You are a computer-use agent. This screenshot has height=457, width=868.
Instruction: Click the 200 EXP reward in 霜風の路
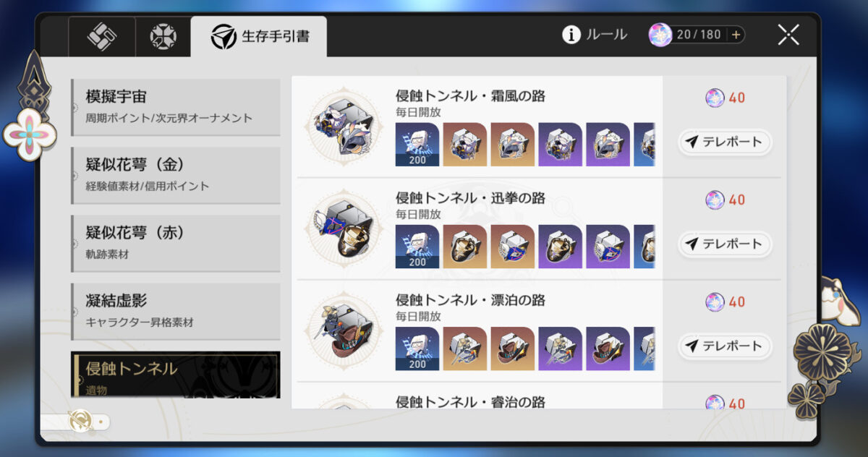pyautogui.click(x=417, y=145)
